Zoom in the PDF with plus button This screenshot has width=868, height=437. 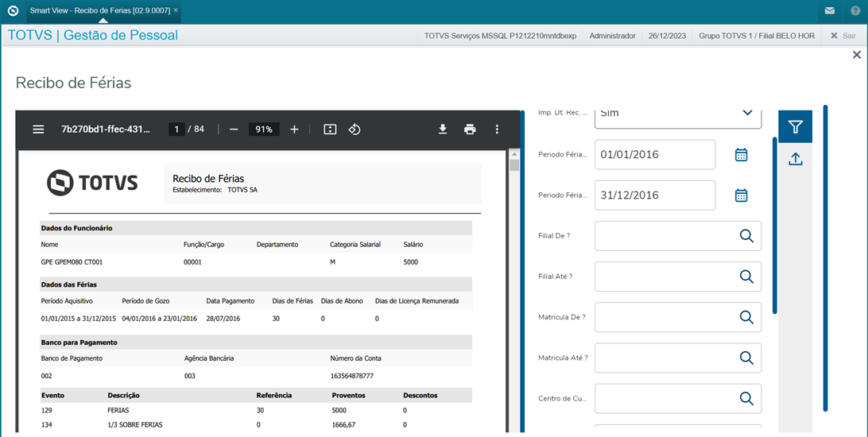pyautogui.click(x=294, y=130)
